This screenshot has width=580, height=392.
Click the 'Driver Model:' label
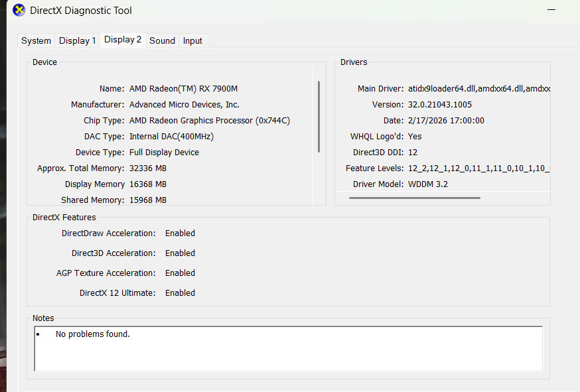pyautogui.click(x=378, y=184)
